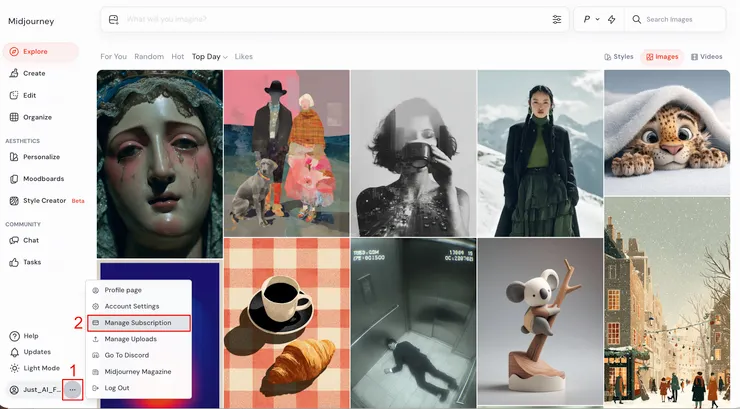The height and width of the screenshot is (409, 740).
Task: Open the Explore page in sidebar
Action: point(41,51)
